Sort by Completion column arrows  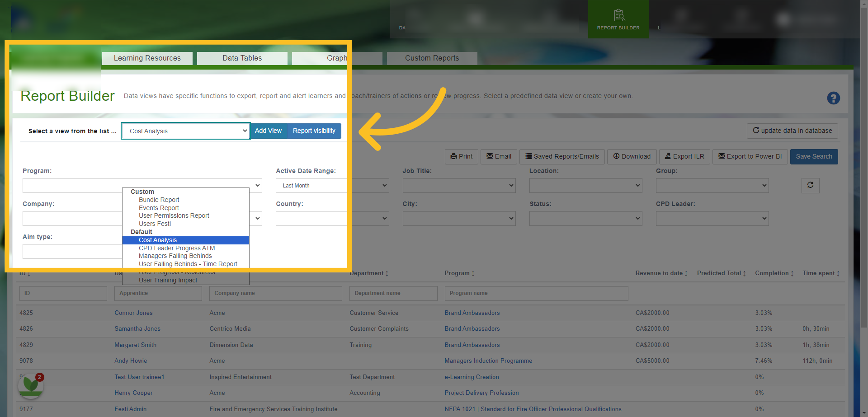point(792,273)
